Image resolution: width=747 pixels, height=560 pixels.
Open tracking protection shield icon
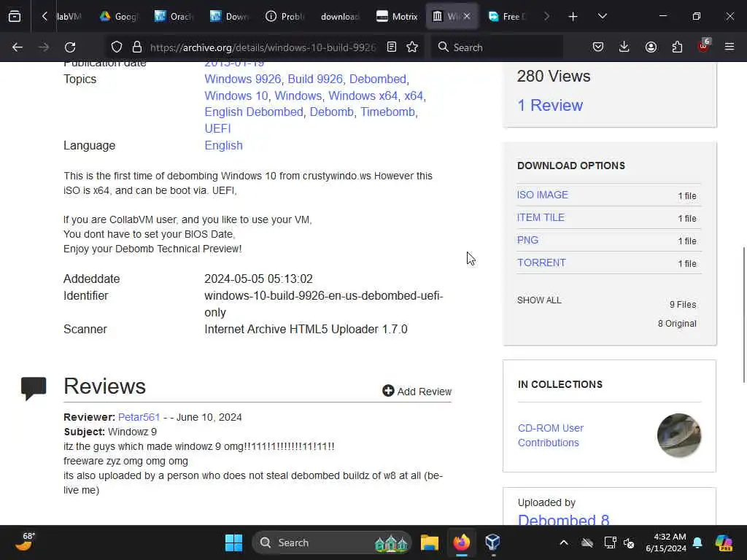click(117, 47)
